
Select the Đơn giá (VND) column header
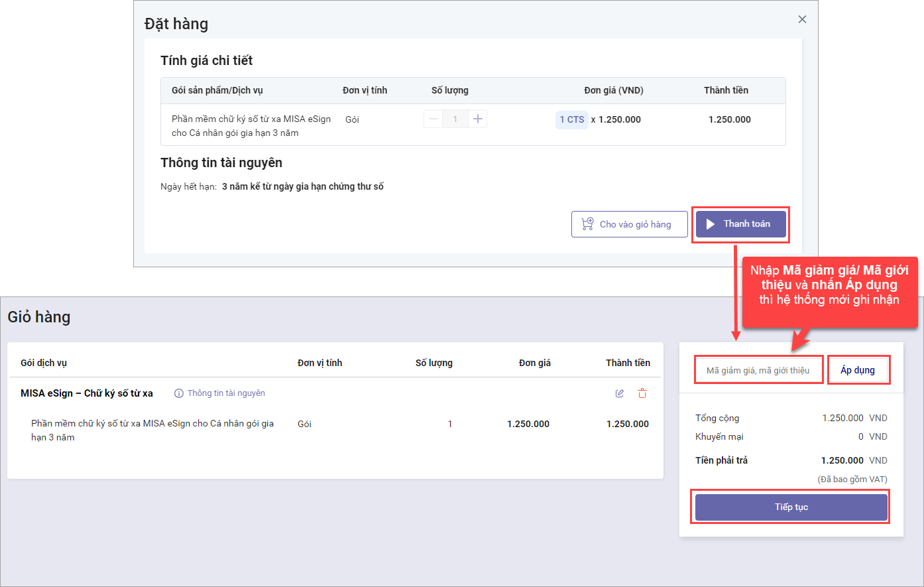(614, 90)
